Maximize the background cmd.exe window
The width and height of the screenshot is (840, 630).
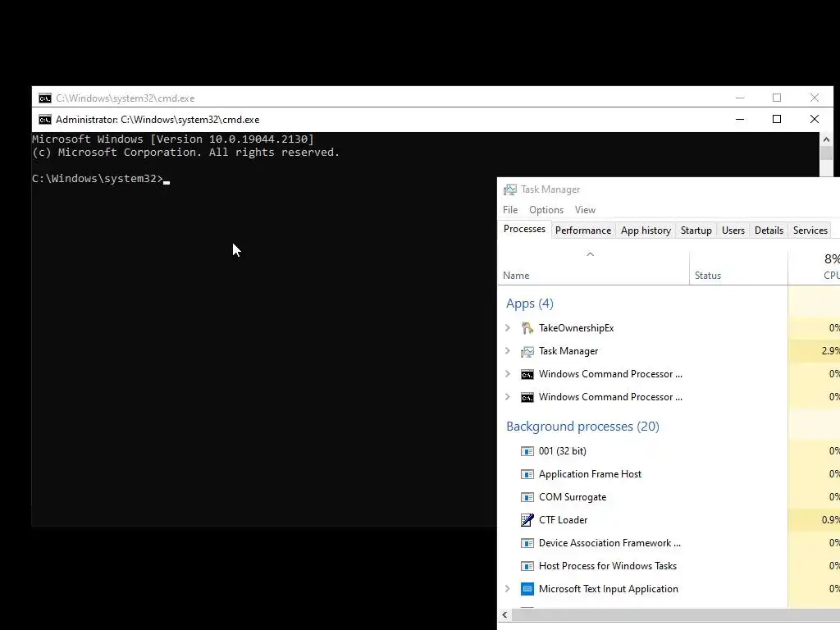tap(777, 98)
